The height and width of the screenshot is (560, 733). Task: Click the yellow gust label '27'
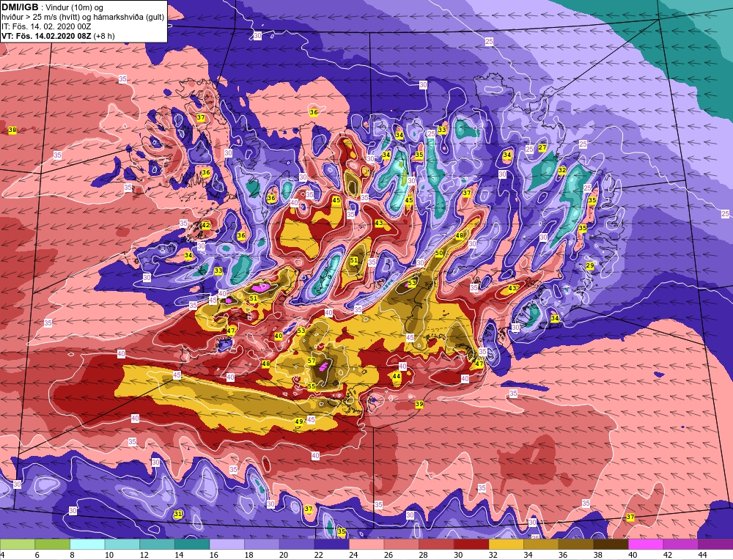[542, 148]
